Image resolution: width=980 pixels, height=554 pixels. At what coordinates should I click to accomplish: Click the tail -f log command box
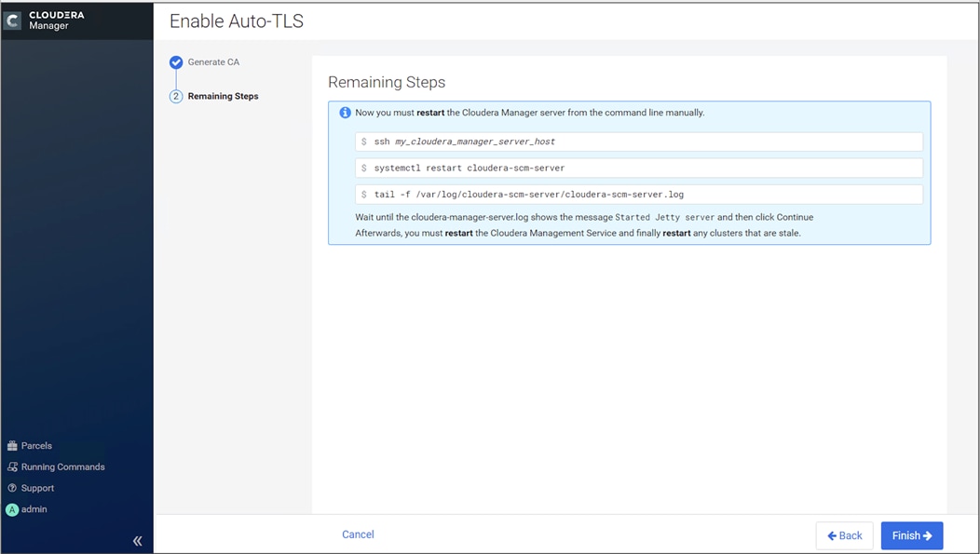point(639,195)
